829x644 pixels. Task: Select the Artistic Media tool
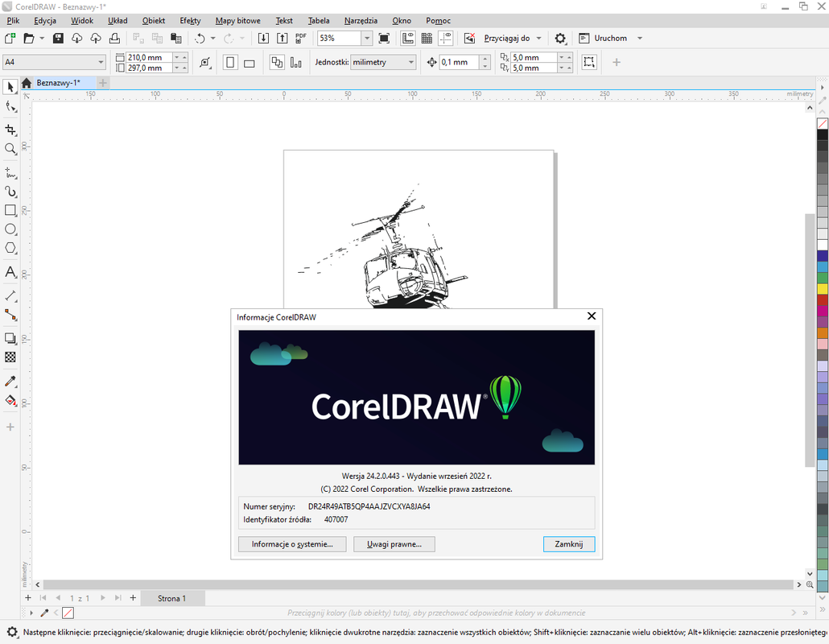click(x=10, y=192)
